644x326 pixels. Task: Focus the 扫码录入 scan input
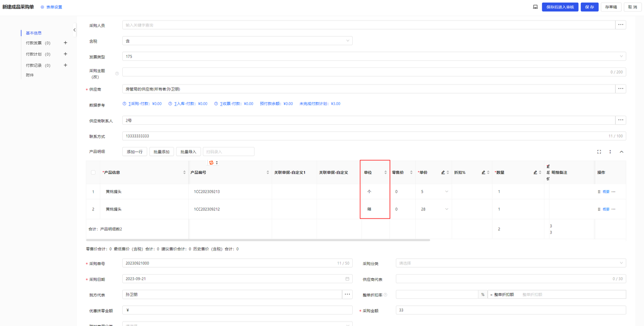pos(228,151)
